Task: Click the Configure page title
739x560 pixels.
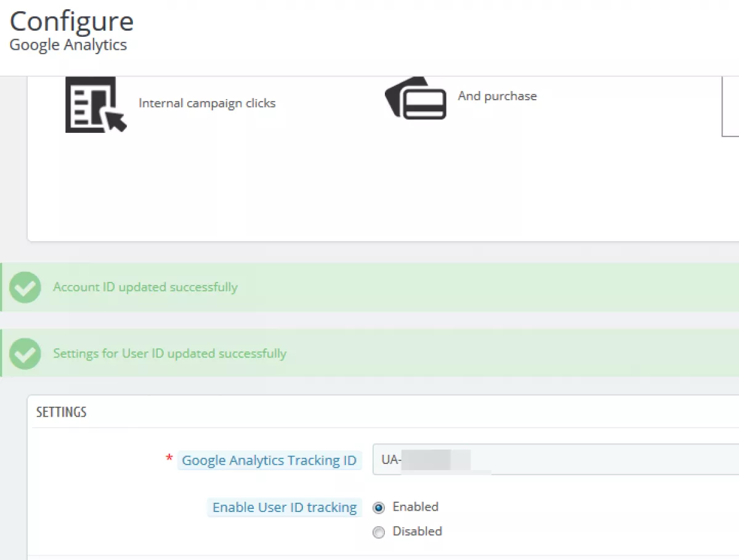Action: [x=71, y=22]
